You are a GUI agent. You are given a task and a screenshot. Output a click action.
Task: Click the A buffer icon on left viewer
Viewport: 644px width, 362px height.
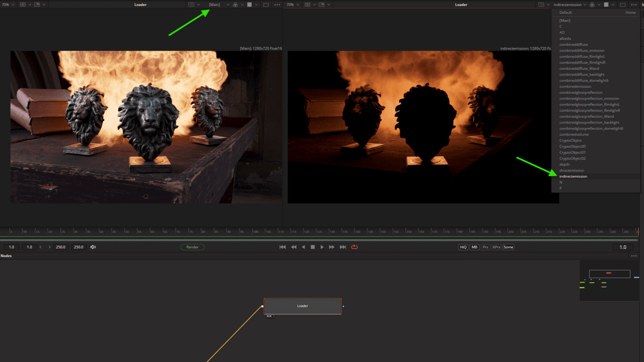22,4
